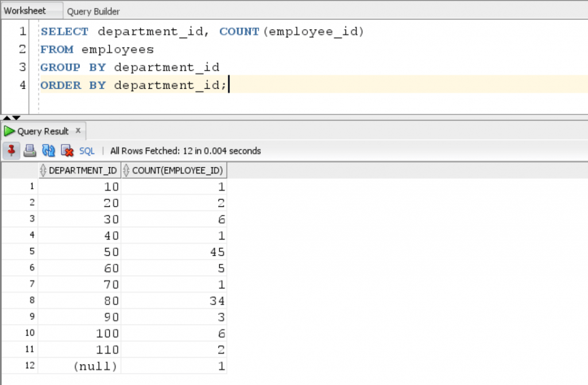Collapse the results pane with down arrow

tap(16, 117)
